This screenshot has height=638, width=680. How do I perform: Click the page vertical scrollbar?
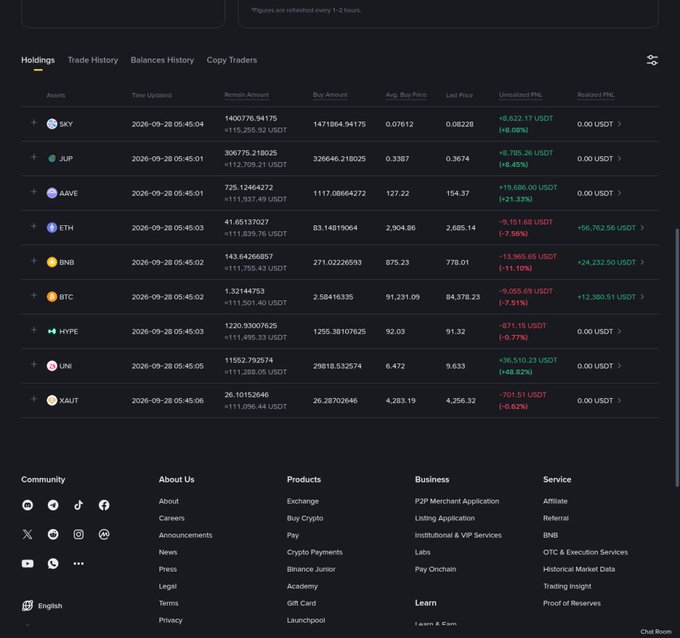coord(677,358)
